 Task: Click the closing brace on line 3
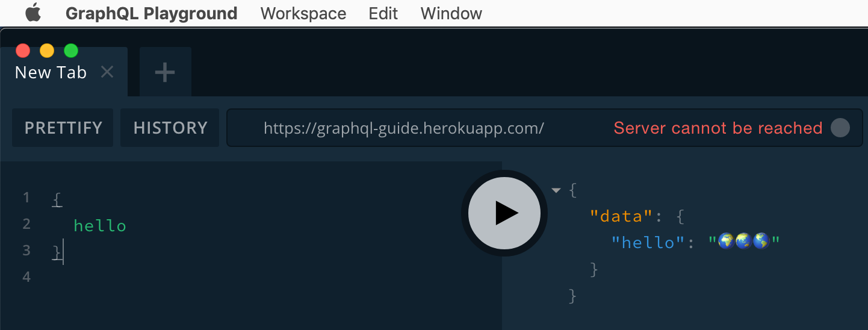57,252
